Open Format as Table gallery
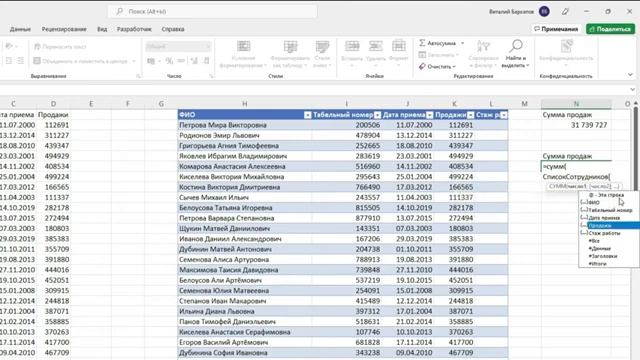This screenshot has height=360, width=640. pyautogui.click(x=291, y=54)
